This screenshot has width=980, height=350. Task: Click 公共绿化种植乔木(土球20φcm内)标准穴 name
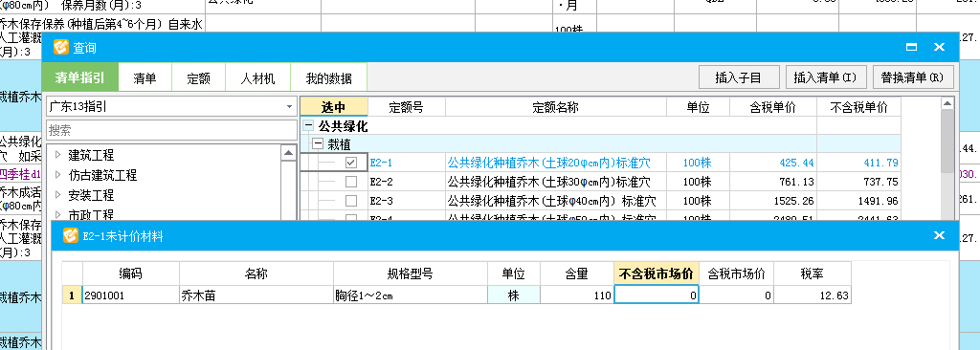[x=548, y=164]
